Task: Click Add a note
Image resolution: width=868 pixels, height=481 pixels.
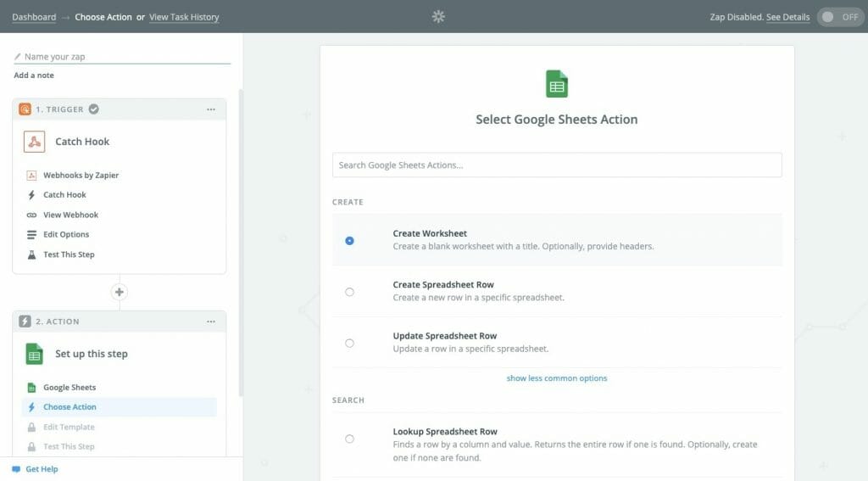Action: click(34, 76)
